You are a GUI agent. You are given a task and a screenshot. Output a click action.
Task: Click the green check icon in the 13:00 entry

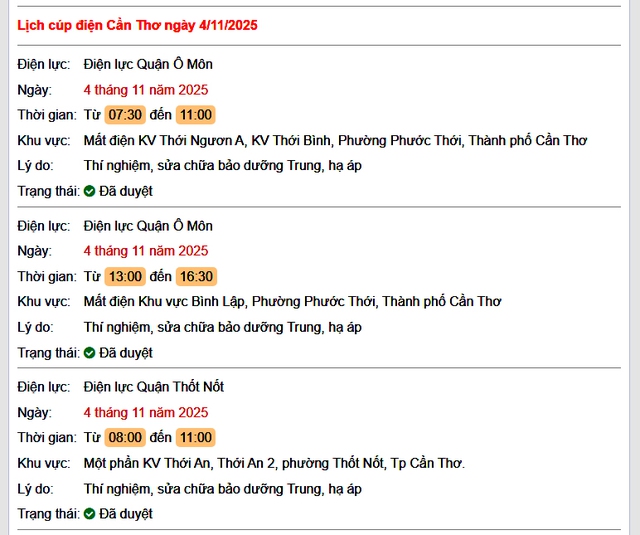click(89, 353)
